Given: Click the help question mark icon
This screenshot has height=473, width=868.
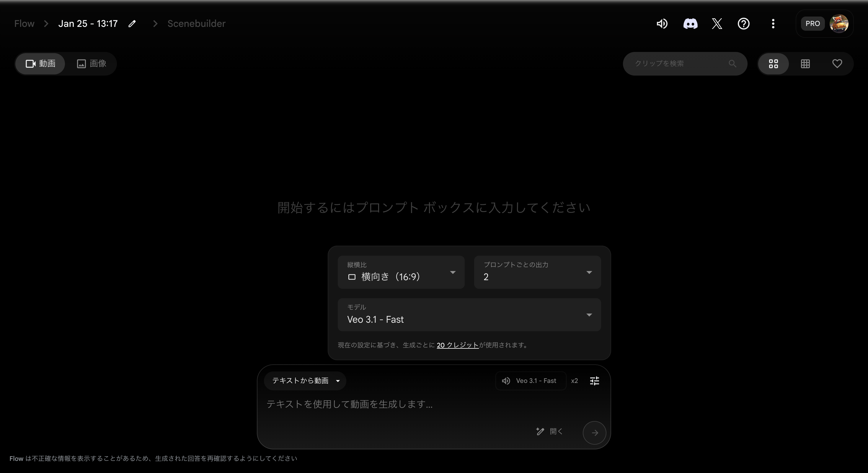Looking at the screenshot, I should tap(744, 24).
